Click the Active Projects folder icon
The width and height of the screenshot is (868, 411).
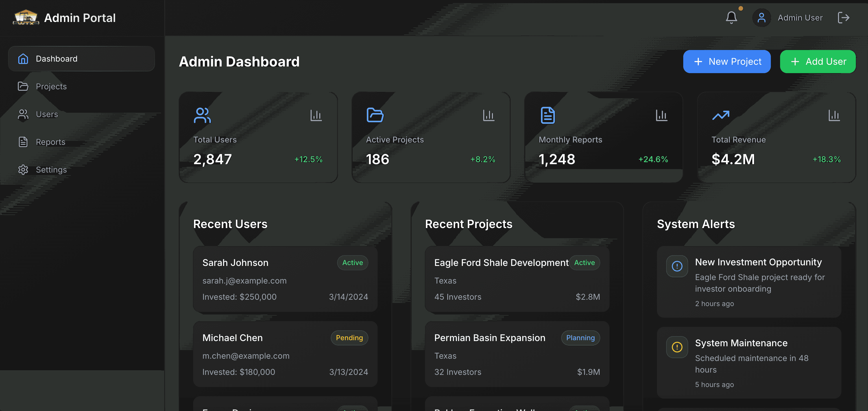[x=375, y=115]
